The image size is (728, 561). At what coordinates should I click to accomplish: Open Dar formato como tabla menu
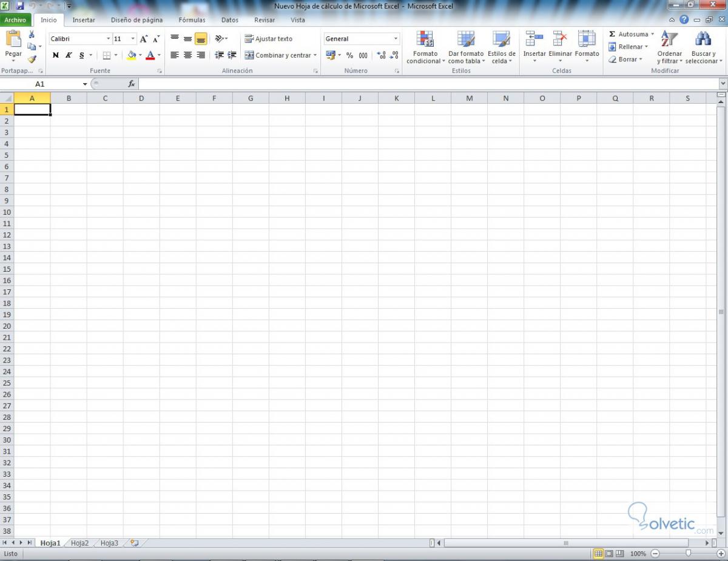point(466,47)
